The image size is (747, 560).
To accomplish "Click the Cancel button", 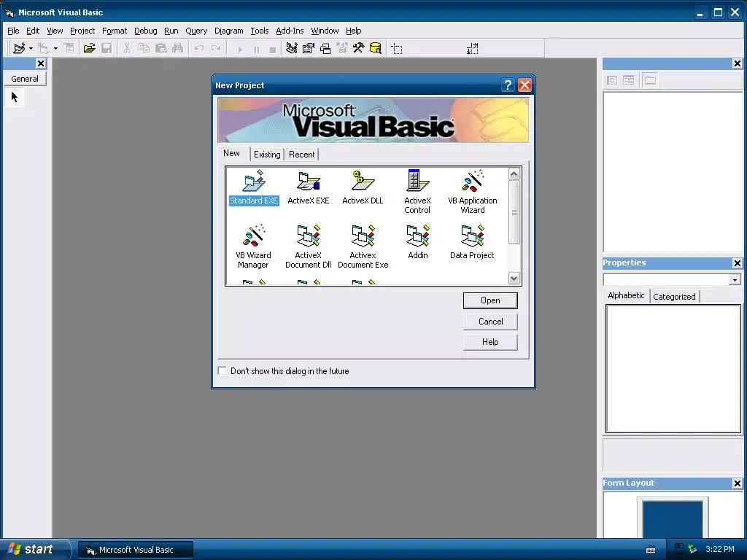I will (490, 322).
